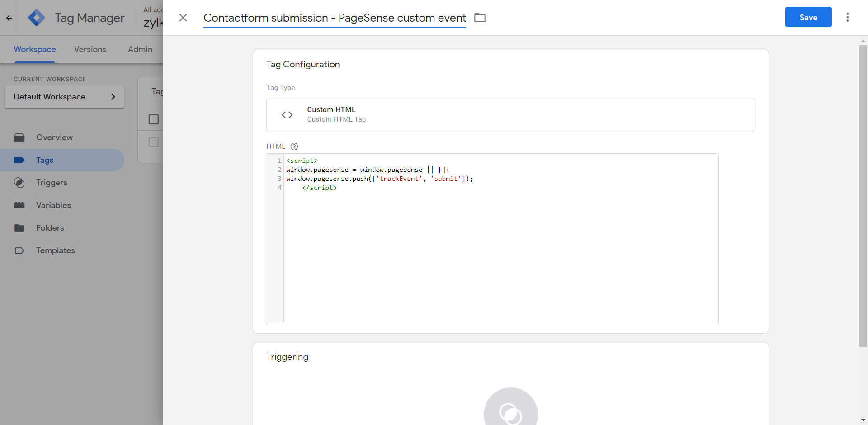The image size is (868, 425).
Task: Click the Variables sidebar icon
Action: click(19, 205)
